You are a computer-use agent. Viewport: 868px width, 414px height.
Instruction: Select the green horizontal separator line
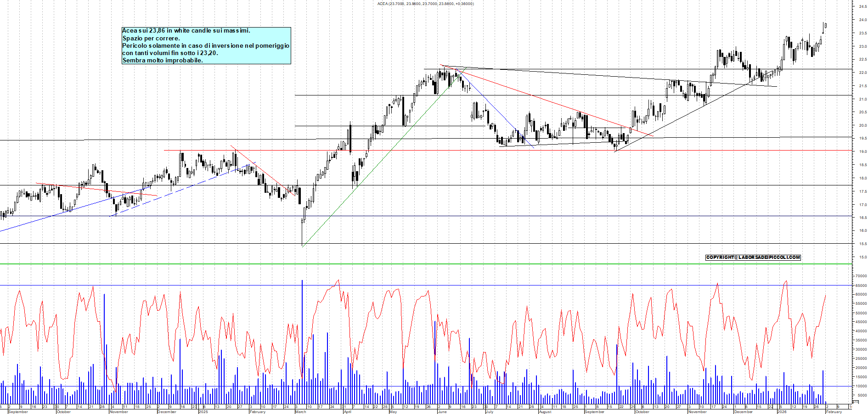pyautogui.click(x=413, y=264)
